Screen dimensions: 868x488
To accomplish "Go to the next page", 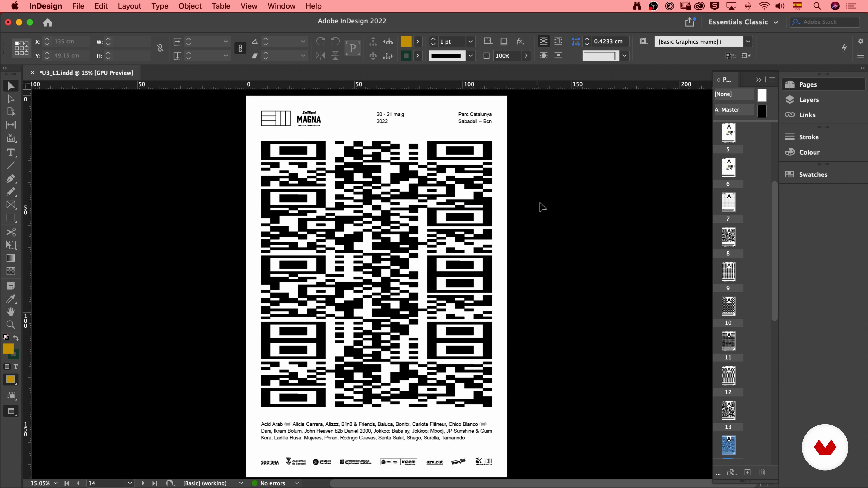I will 143,483.
